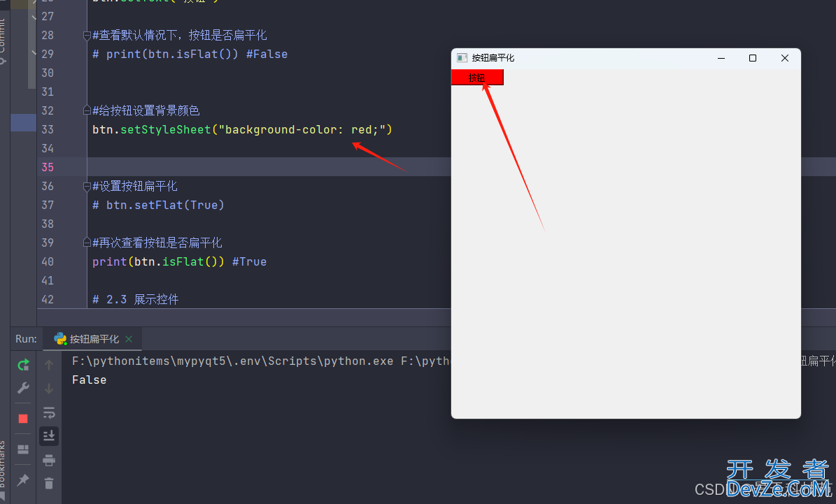The width and height of the screenshot is (836, 504).
Task: Toggle soft-wrap icon in Run console
Action: pyautogui.click(x=49, y=413)
